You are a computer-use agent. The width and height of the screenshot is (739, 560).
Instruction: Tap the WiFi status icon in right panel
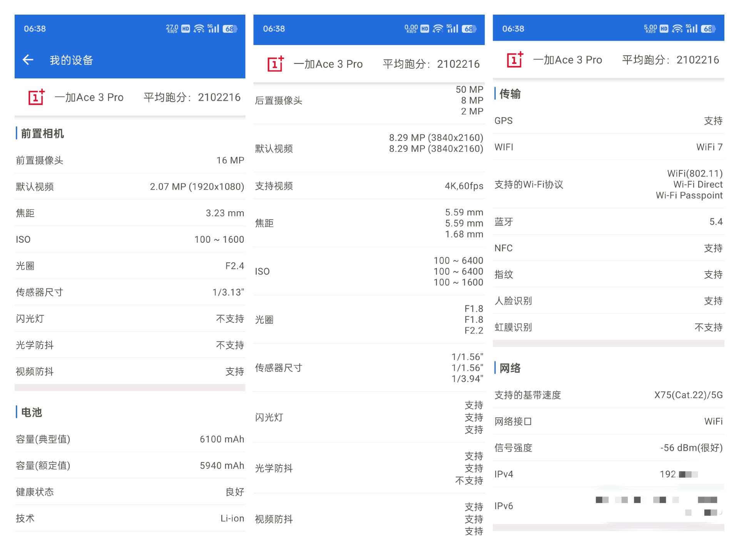click(677, 29)
